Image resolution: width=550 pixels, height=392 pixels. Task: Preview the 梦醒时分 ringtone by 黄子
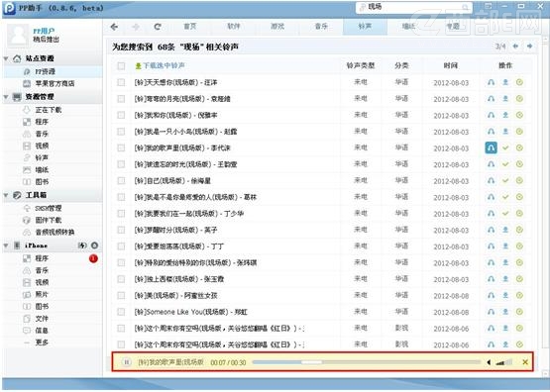click(x=492, y=230)
